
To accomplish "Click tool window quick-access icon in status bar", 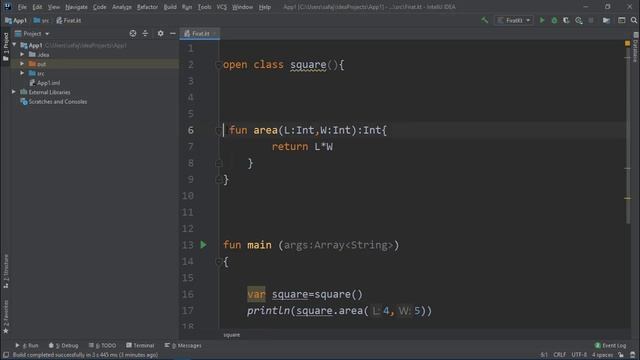I will (x=6, y=355).
